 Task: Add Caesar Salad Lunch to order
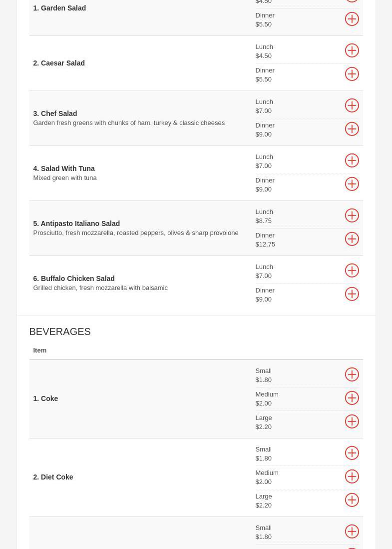[352, 50]
